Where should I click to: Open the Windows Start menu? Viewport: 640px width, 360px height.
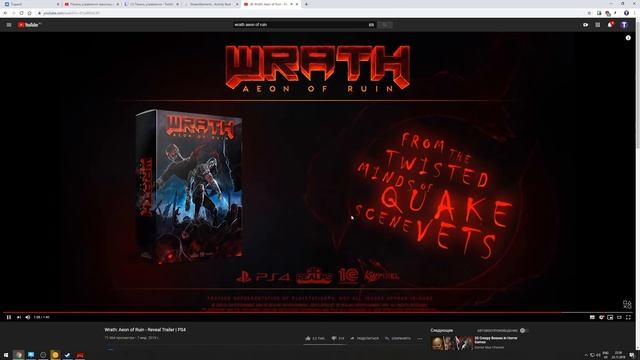6,355
